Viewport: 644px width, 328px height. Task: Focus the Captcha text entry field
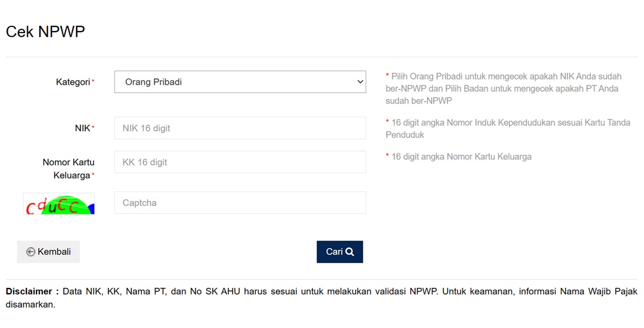coord(240,203)
